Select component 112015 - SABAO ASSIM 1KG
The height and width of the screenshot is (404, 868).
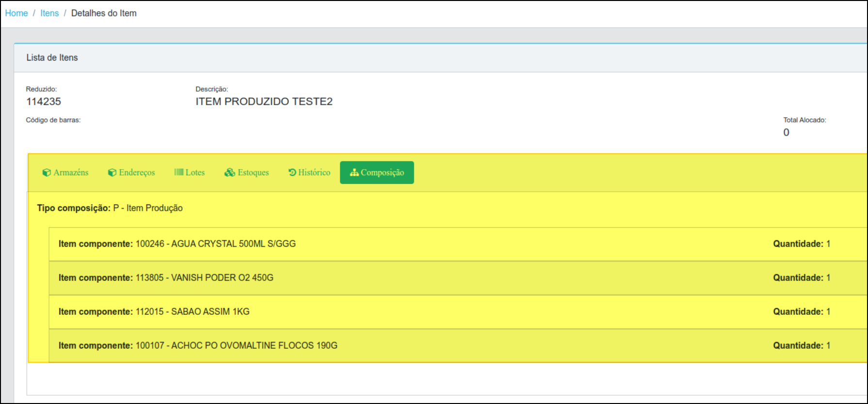click(154, 312)
